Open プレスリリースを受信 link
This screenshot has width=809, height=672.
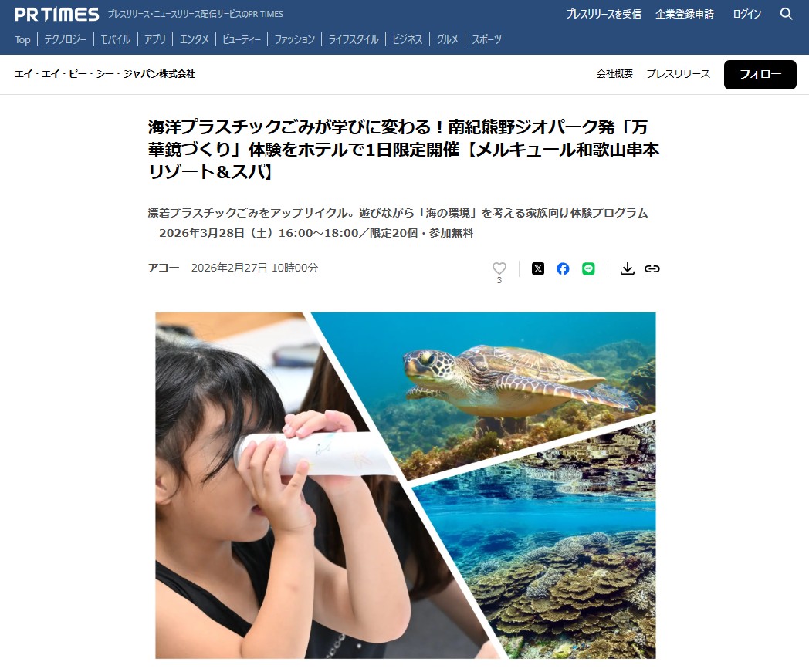[x=604, y=14]
